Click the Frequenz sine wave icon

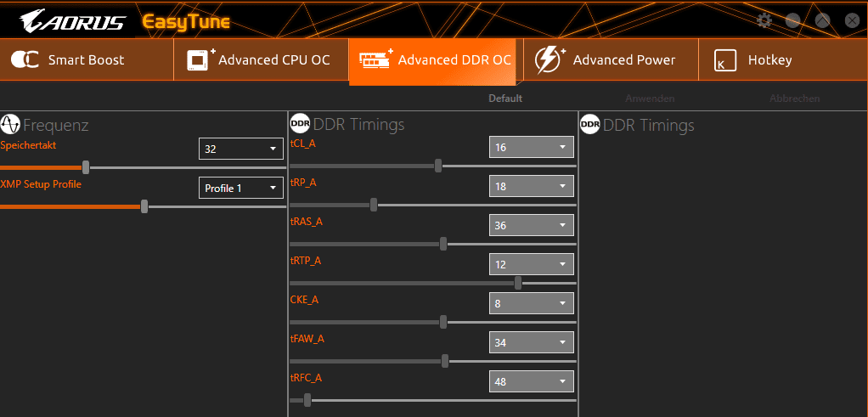click(10, 125)
